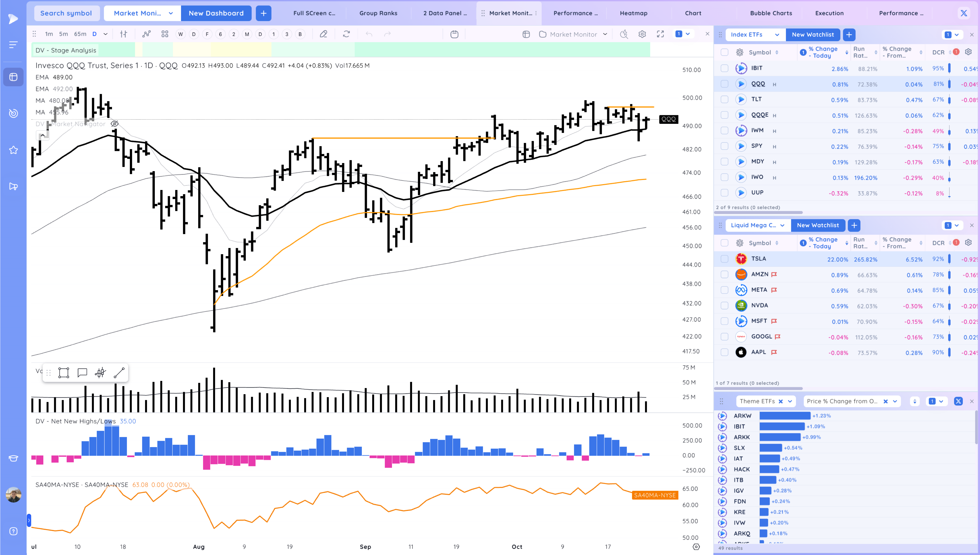Expand the Index ETFs watchlist dropdown
The height and width of the screenshot is (555, 980).
[x=777, y=35]
